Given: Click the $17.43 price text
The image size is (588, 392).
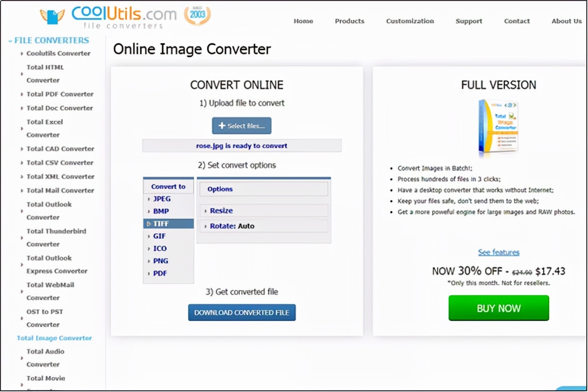Looking at the screenshot, I should 550,271.
